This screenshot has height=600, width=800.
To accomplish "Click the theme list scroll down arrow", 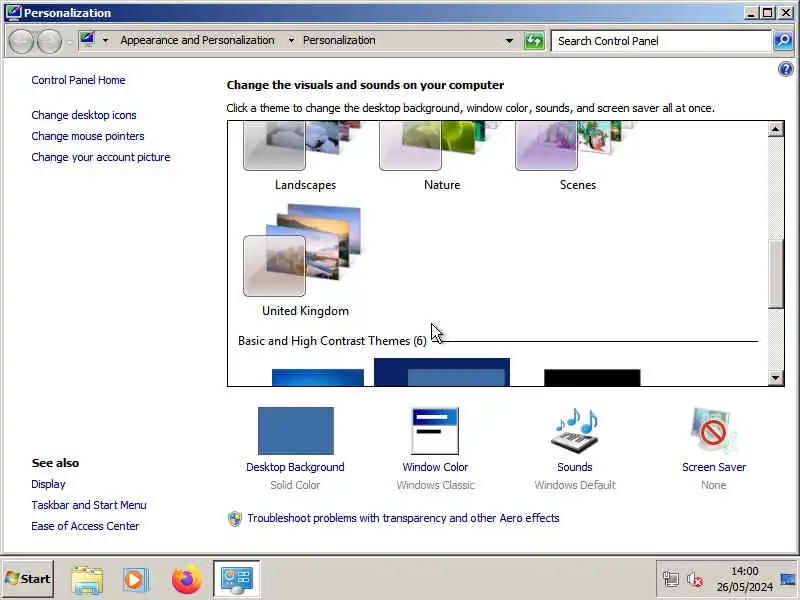I will coord(776,378).
